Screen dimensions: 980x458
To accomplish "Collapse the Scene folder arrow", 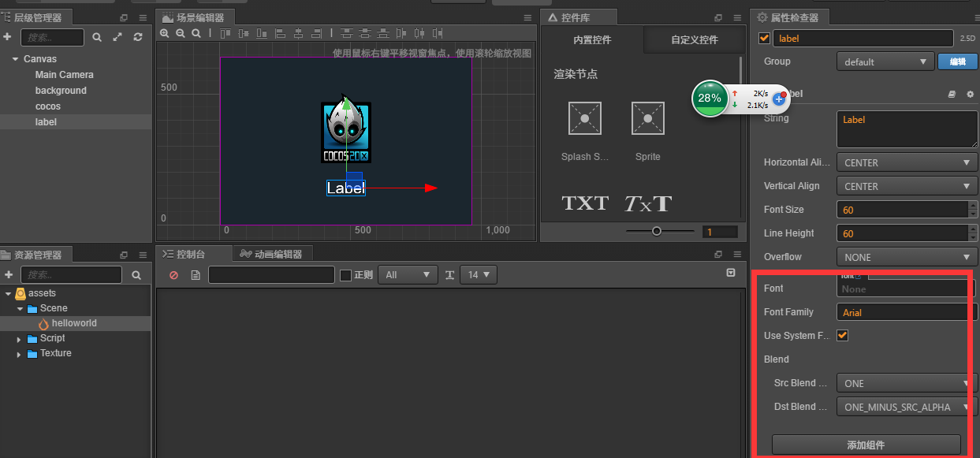I will click(x=20, y=308).
